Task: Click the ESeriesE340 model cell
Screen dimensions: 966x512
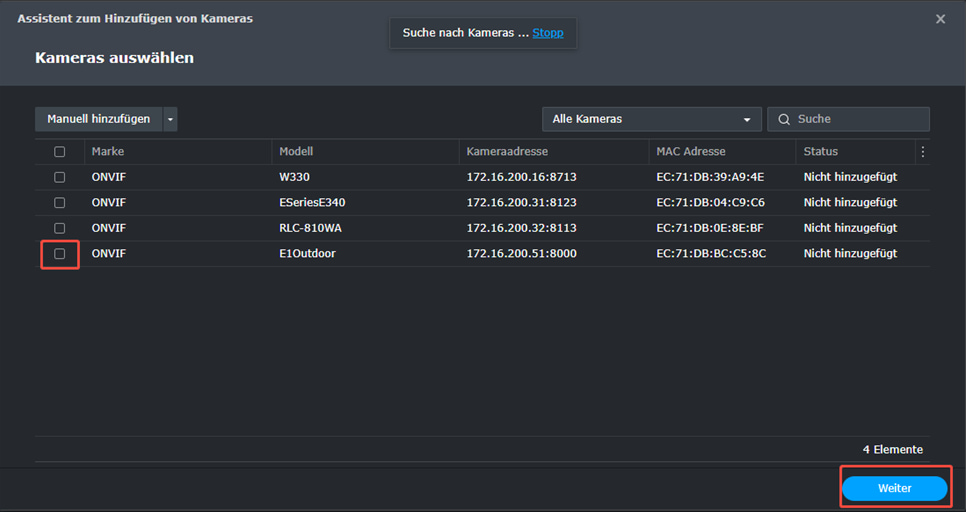Action: (x=312, y=203)
